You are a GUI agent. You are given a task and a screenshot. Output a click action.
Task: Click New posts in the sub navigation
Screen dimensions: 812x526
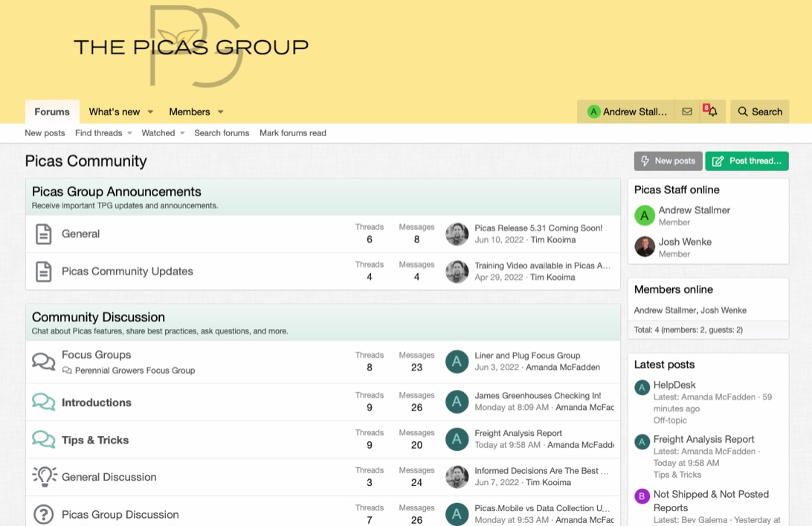[45, 133]
